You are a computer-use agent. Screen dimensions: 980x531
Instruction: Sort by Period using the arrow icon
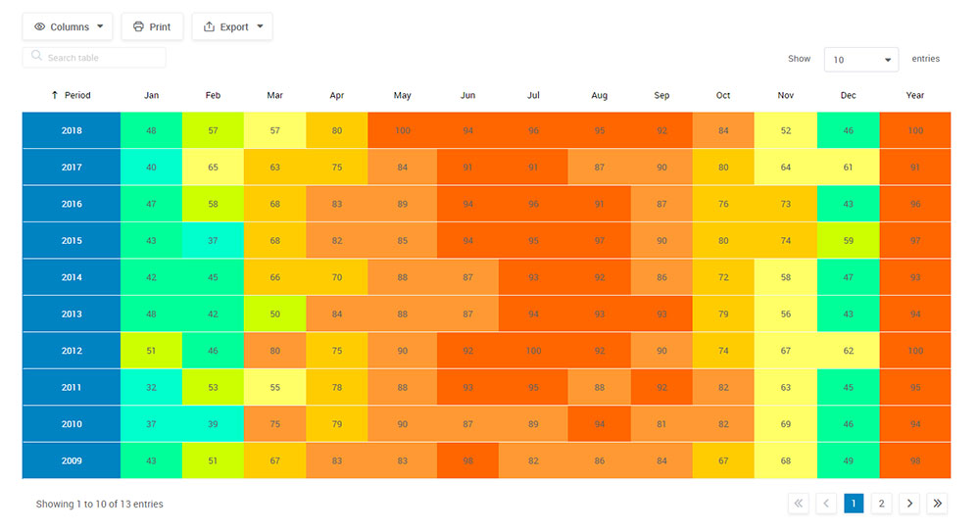[54, 95]
